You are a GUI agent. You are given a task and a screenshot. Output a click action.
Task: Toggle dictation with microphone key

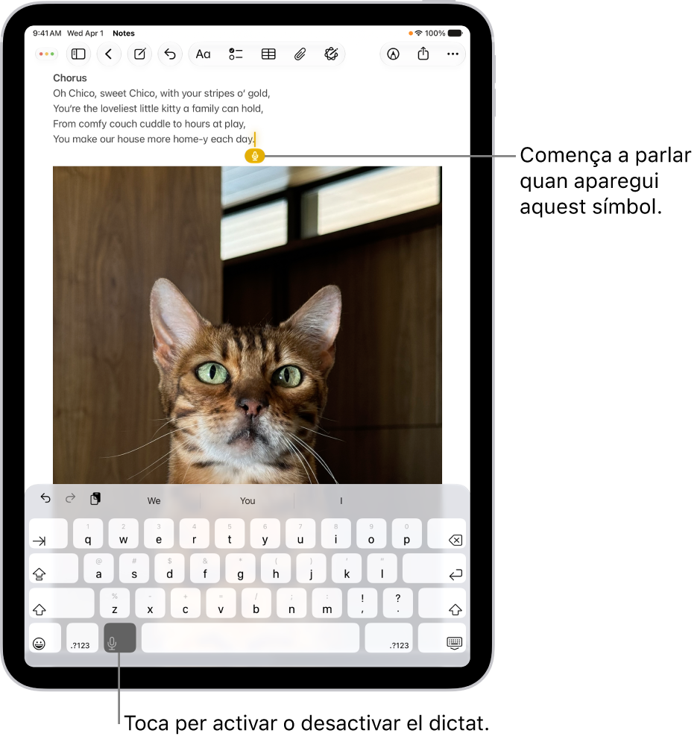point(120,638)
